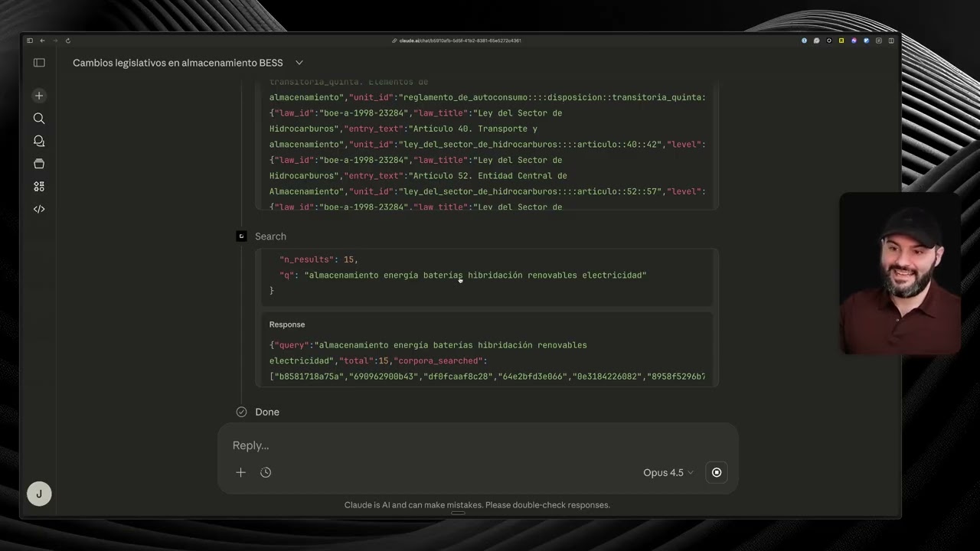Click the 'ley_del_sector_de_hidrocarburos::::articulo::40::42' line
This screenshot has width=980, height=551.
pos(488,145)
